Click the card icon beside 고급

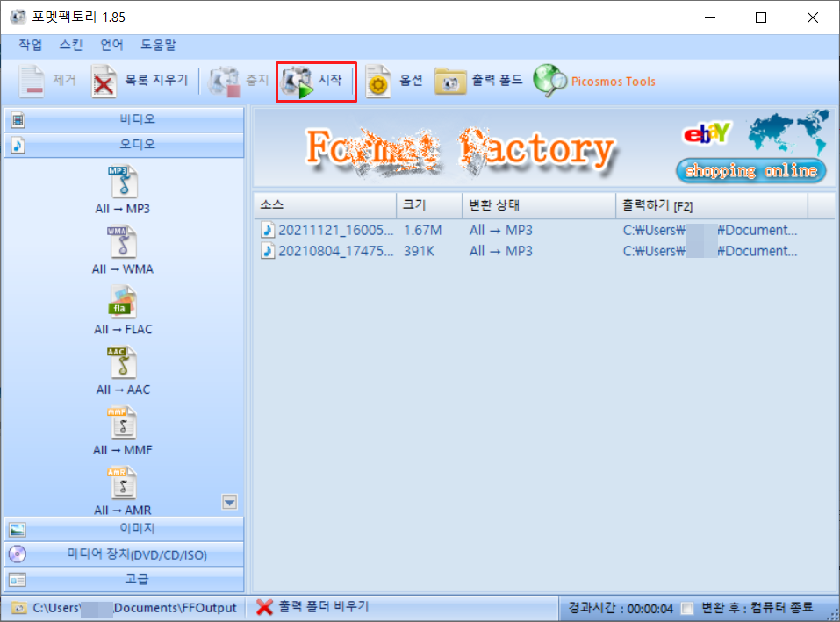(18, 580)
